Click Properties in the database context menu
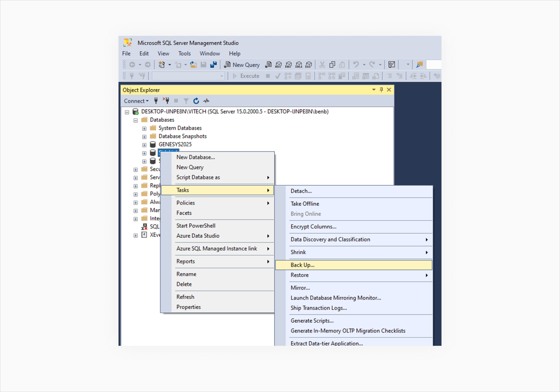The height and width of the screenshot is (392, 560). point(188,307)
